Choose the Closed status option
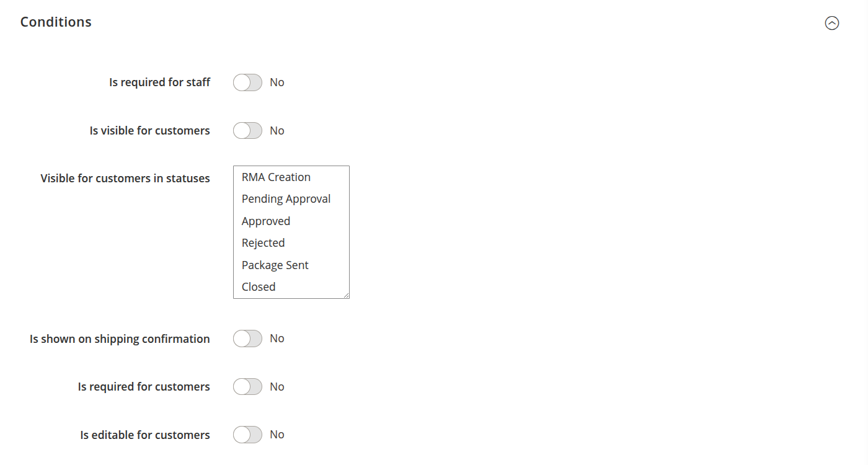This screenshot has width=868, height=465. [x=259, y=287]
